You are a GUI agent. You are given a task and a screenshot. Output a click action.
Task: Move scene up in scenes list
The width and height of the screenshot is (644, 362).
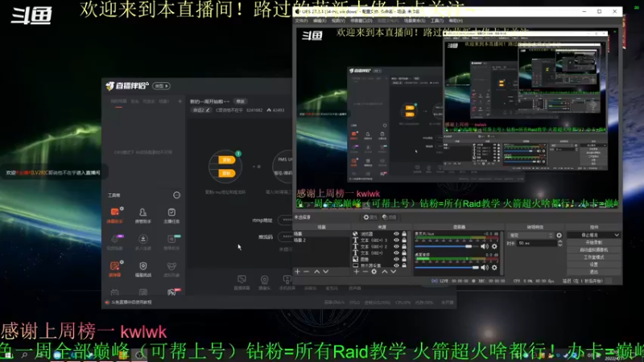tap(316, 272)
